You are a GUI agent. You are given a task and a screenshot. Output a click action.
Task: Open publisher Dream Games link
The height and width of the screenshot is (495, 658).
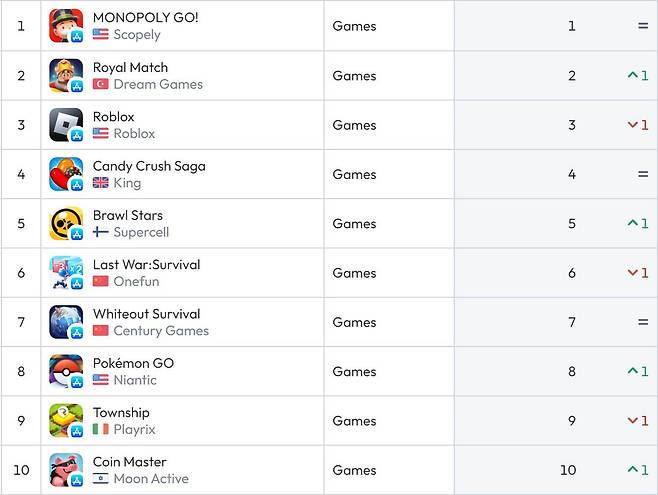[x=157, y=84]
